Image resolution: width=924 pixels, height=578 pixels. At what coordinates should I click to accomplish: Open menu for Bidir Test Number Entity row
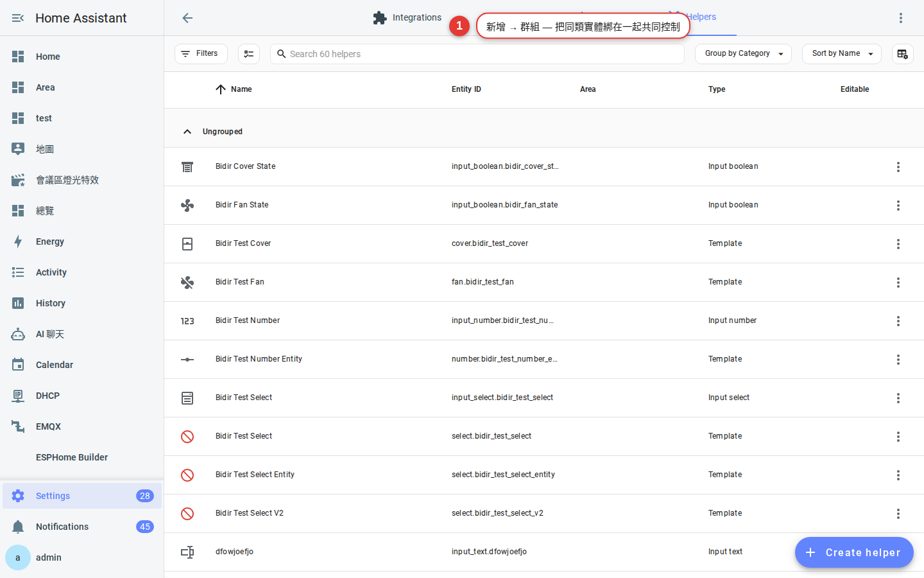(x=898, y=360)
